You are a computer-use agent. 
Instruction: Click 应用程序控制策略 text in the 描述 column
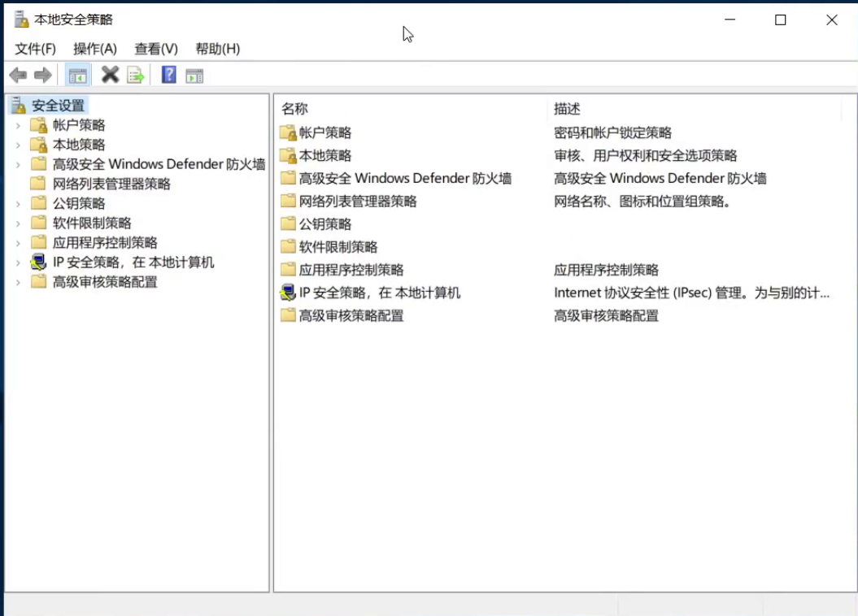point(606,270)
